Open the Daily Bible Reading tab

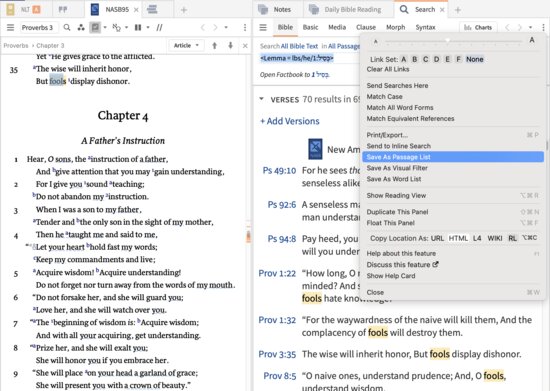346,9
